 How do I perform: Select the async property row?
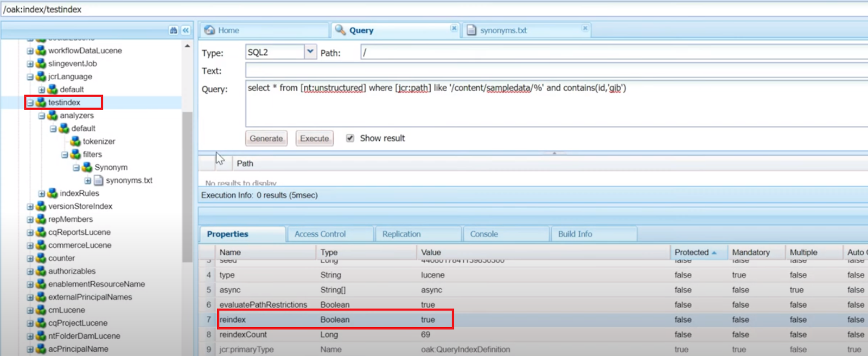[x=534, y=290]
